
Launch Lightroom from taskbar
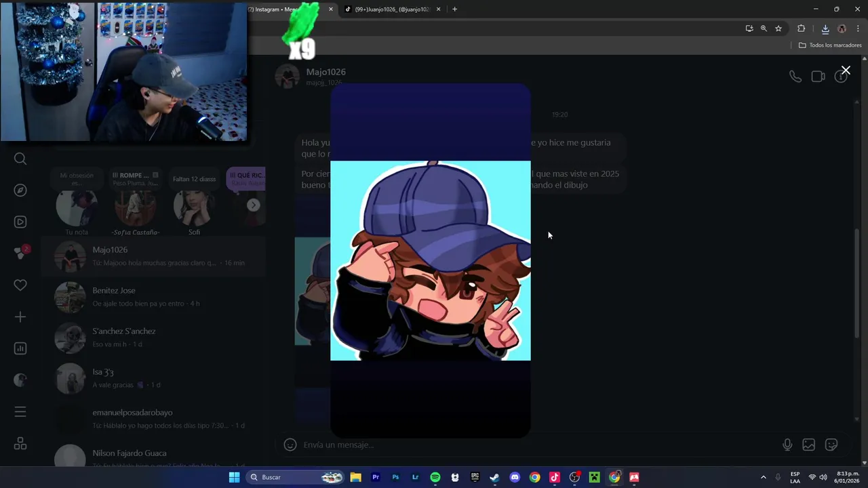click(415, 477)
